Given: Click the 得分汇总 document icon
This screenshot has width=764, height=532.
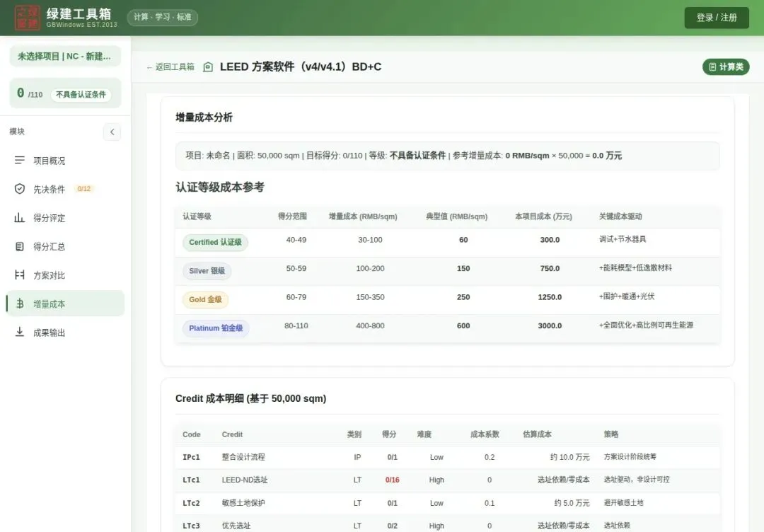Looking at the screenshot, I should point(20,246).
